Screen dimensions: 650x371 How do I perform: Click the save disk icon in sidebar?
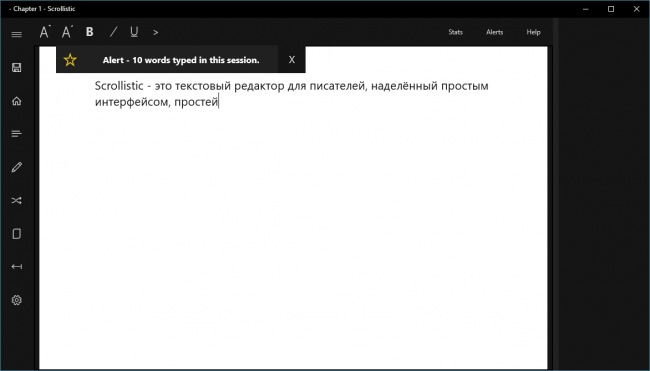coord(17,68)
